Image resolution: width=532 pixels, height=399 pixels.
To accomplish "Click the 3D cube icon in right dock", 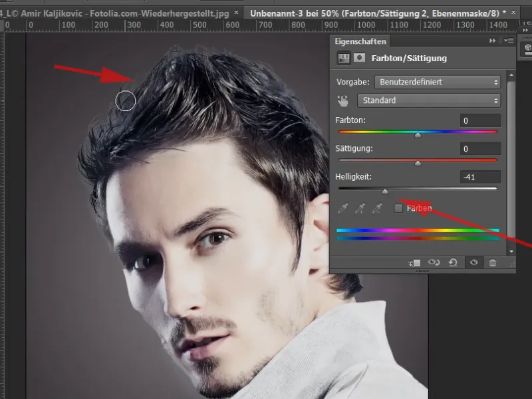I will click(527, 48).
